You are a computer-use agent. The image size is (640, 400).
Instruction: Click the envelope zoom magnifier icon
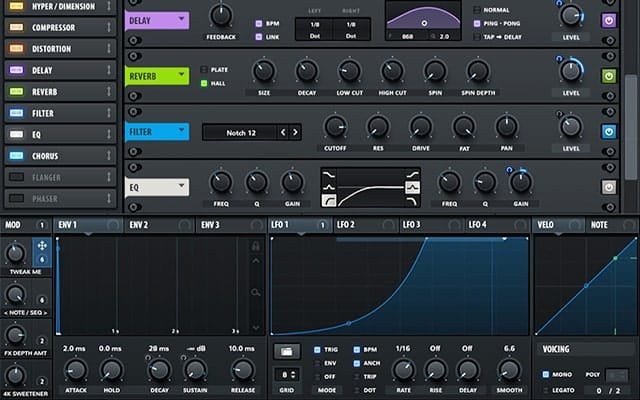[x=256, y=292]
